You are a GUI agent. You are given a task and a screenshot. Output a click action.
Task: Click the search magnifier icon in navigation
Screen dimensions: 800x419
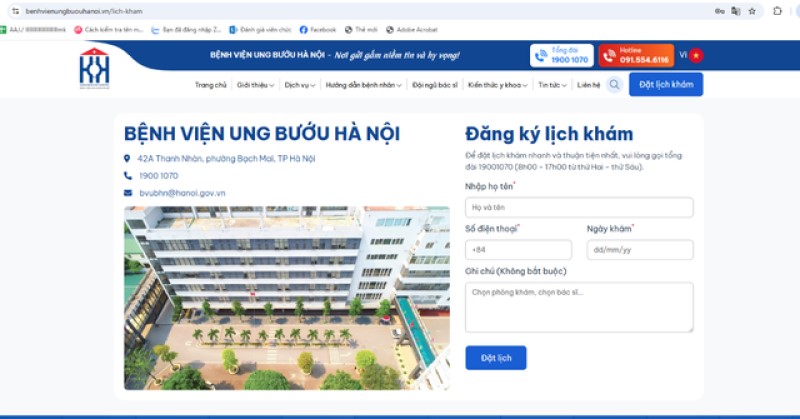click(x=614, y=85)
